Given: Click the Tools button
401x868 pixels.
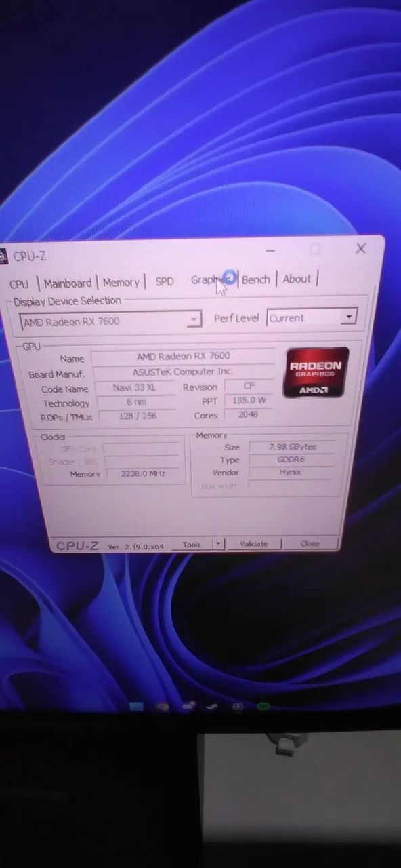Looking at the screenshot, I should coord(192,545).
